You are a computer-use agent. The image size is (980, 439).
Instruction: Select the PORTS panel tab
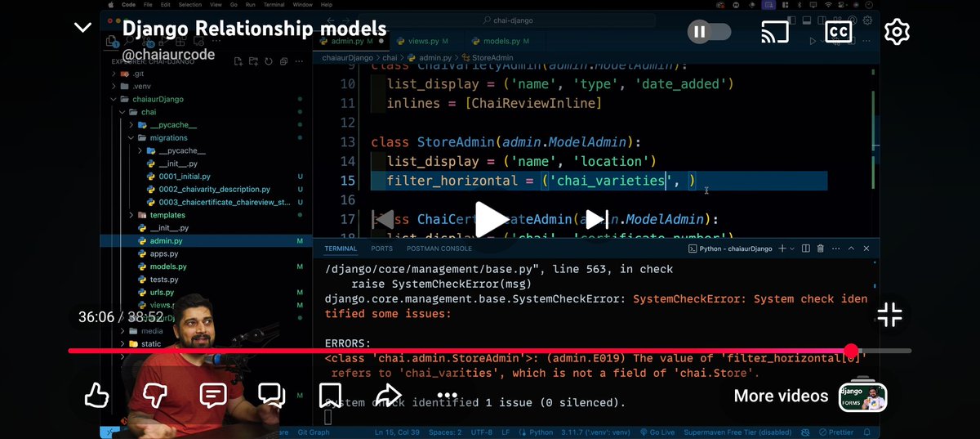[x=381, y=249]
